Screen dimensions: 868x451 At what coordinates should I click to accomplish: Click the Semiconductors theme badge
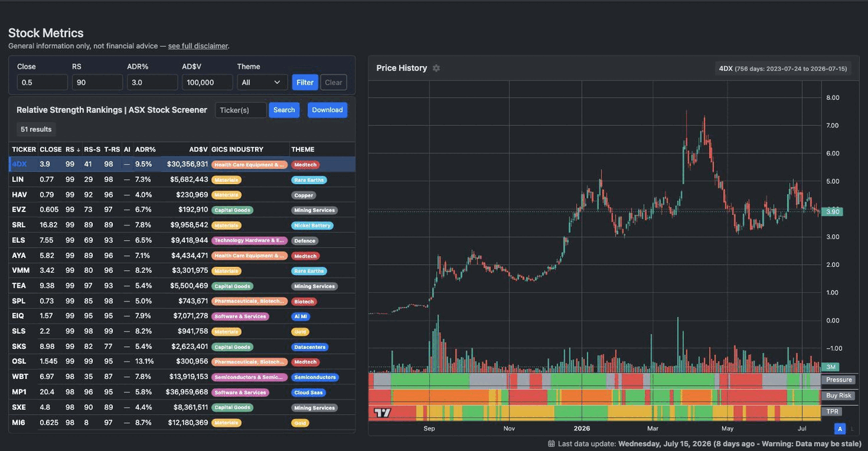coord(315,378)
